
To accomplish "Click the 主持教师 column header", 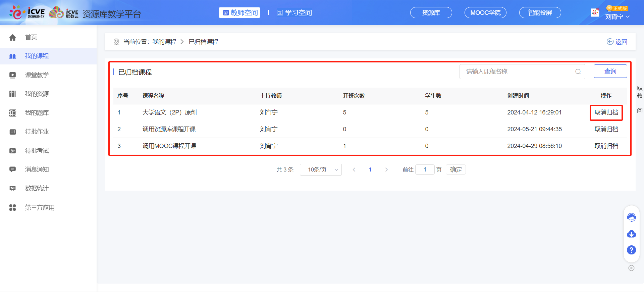I will pos(271,96).
